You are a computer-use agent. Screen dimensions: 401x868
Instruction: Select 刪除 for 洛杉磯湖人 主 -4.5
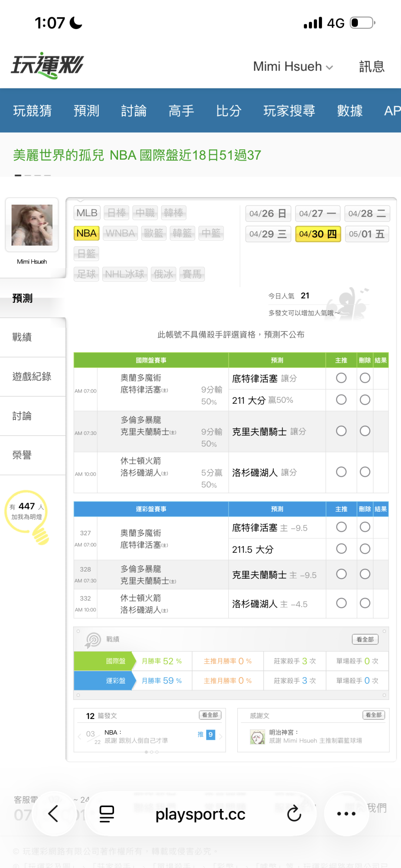point(365,603)
